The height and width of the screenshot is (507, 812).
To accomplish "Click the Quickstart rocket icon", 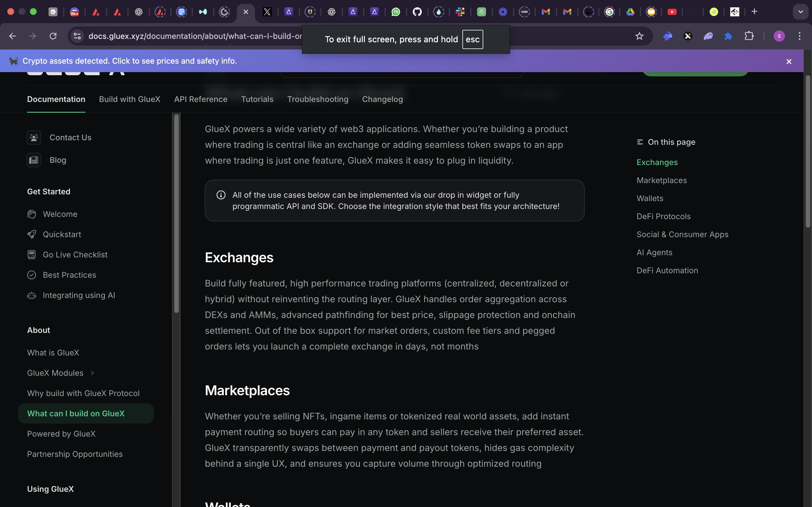I will (x=32, y=234).
